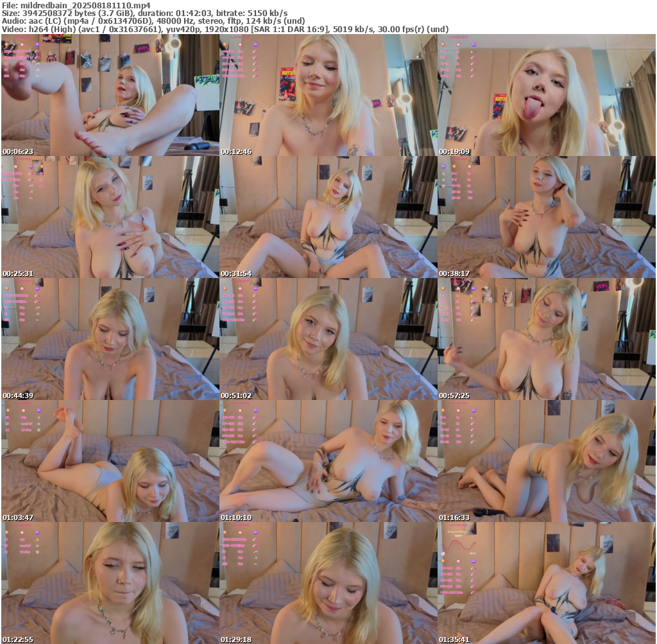Choose the frame stamped 01:29:18

328,583
